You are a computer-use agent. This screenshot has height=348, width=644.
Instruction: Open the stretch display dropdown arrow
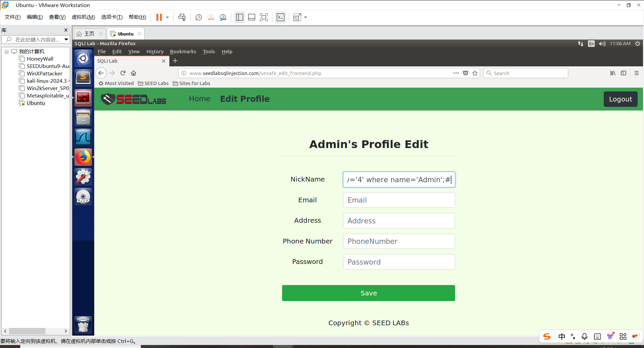pos(306,17)
